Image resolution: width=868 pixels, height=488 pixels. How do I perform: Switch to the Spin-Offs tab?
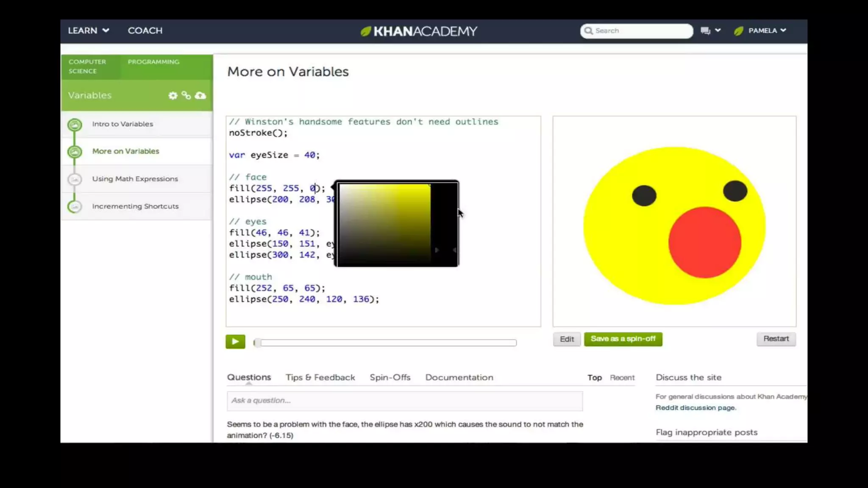pos(390,377)
